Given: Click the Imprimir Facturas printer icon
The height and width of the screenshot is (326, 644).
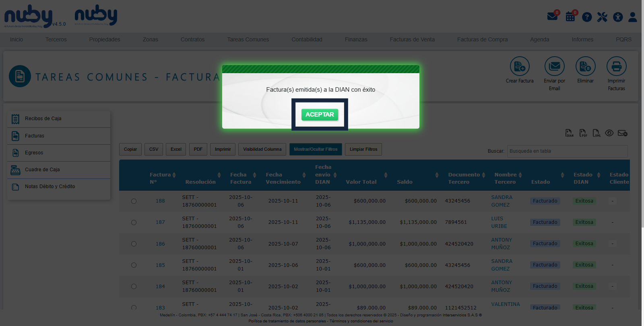Looking at the screenshot, I should click(x=616, y=66).
